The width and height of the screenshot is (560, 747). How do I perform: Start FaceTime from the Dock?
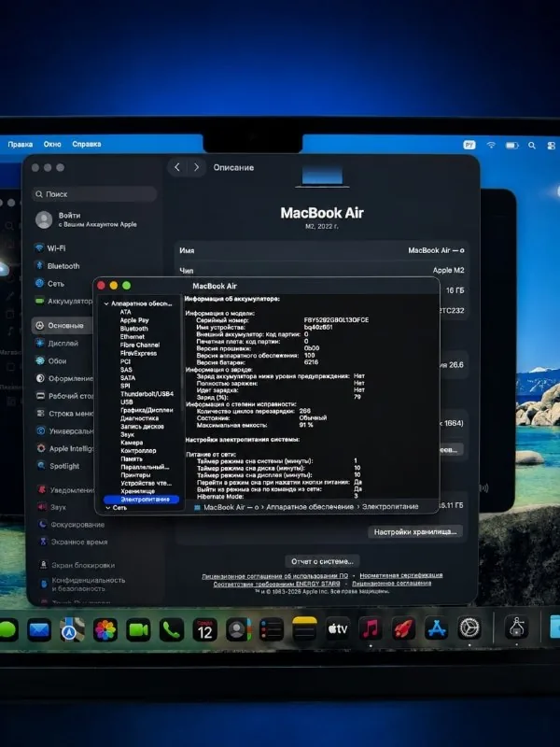point(138,630)
